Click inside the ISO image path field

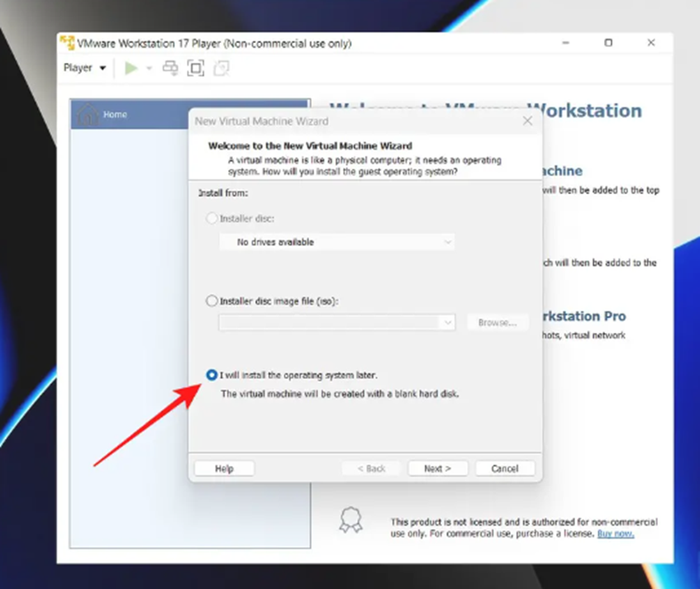click(330, 323)
